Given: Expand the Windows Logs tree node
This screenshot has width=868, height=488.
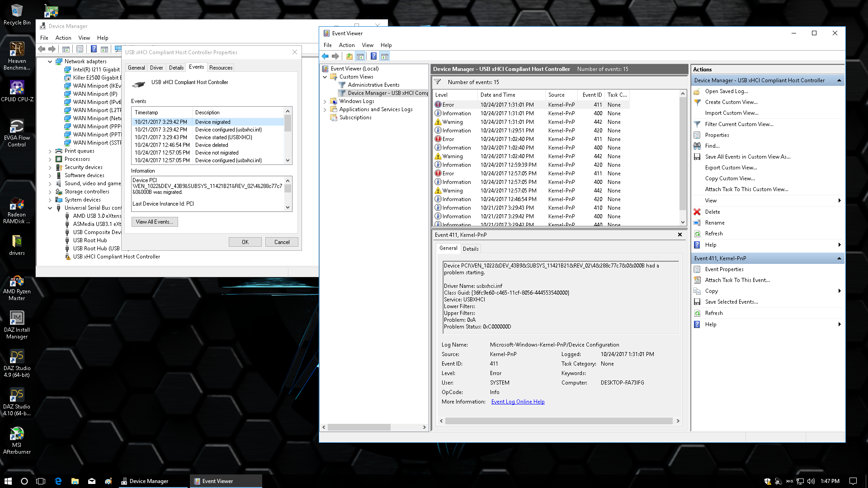Looking at the screenshot, I should 325,102.
